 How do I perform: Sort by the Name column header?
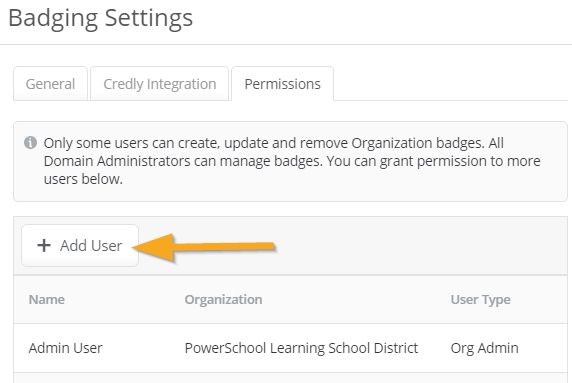click(x=47, y=299)
